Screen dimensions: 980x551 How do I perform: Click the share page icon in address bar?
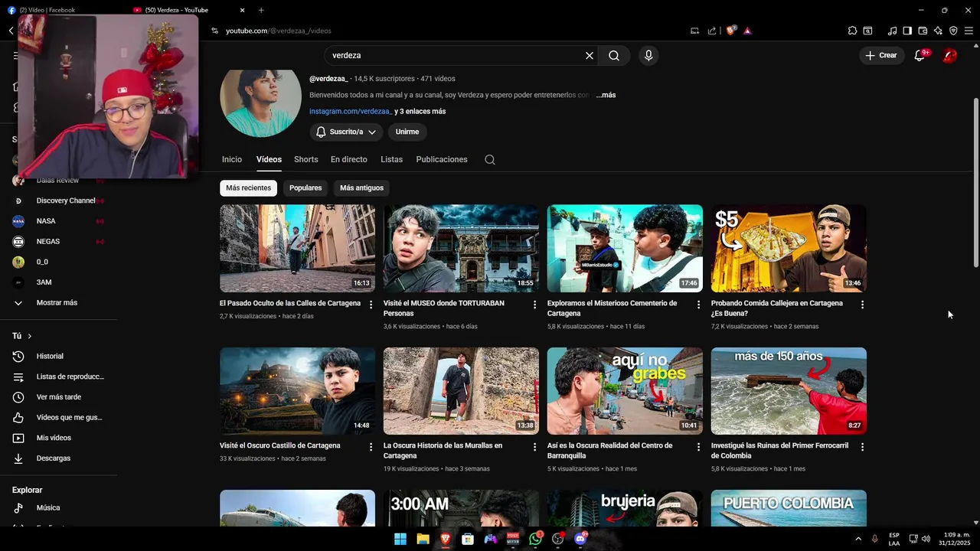pos(712,31)
